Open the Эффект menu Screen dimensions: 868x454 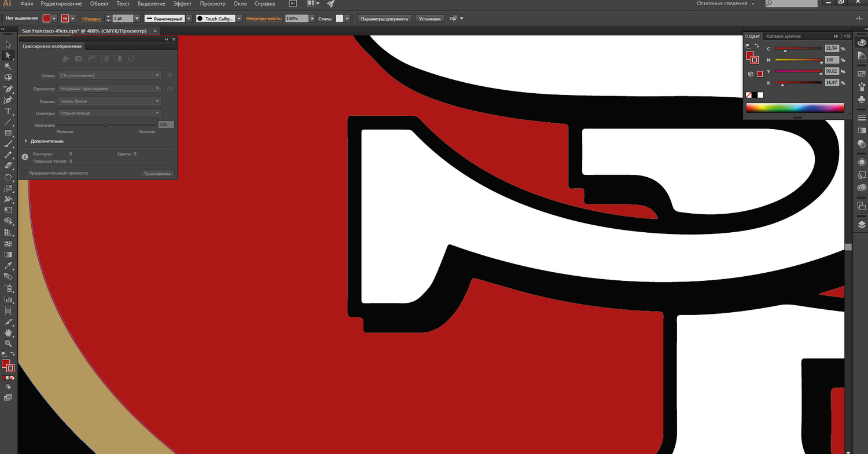pyautogui.click(x=182, y=3)
